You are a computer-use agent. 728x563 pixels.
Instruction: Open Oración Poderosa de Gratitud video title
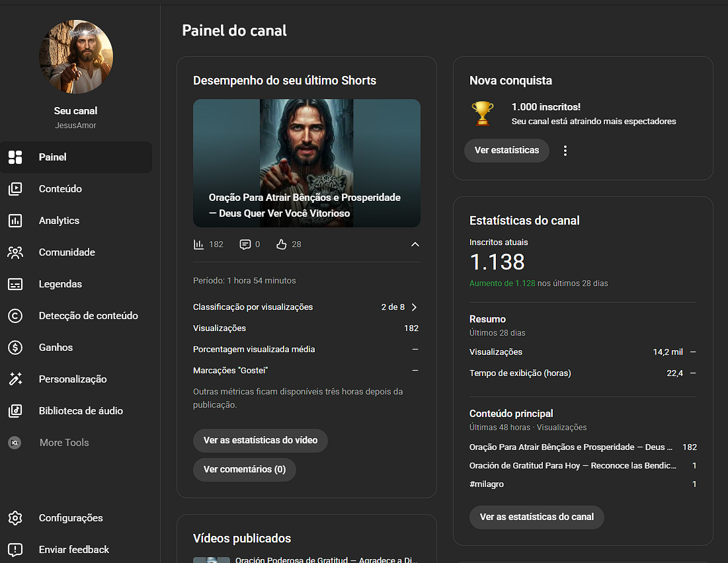(x=327, y=560)
